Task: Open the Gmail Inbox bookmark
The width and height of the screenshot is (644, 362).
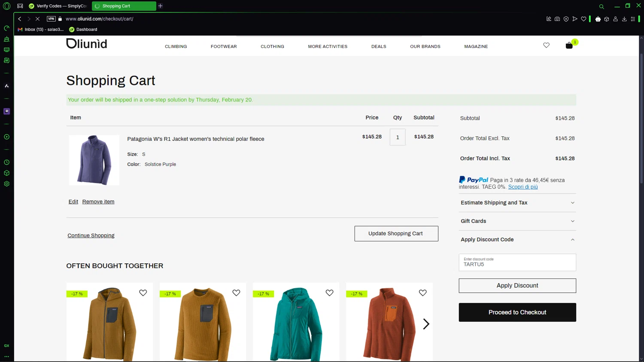Action: click(x=41, y=30)
